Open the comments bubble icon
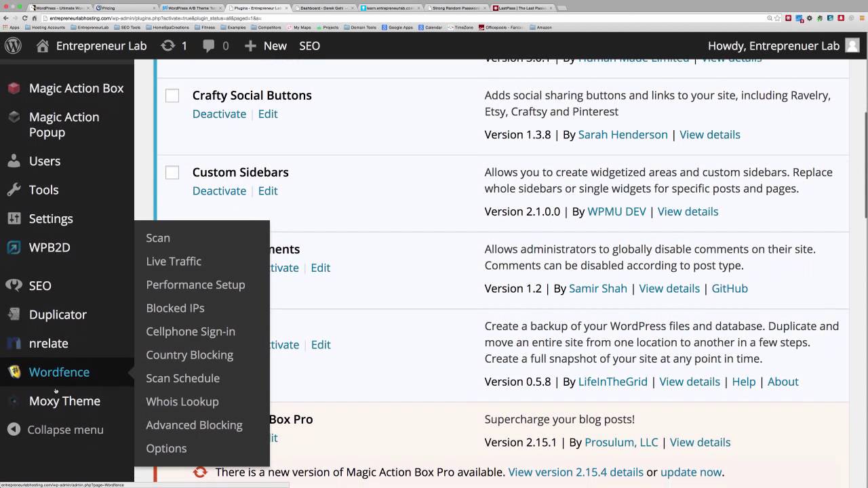The width and height of the screenshot is (868, 488). 209,45
